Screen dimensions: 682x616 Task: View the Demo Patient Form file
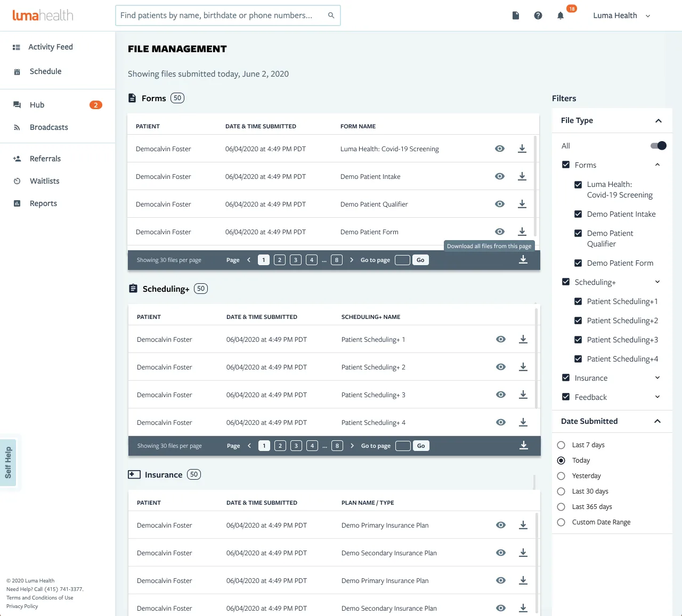point(500,232)
